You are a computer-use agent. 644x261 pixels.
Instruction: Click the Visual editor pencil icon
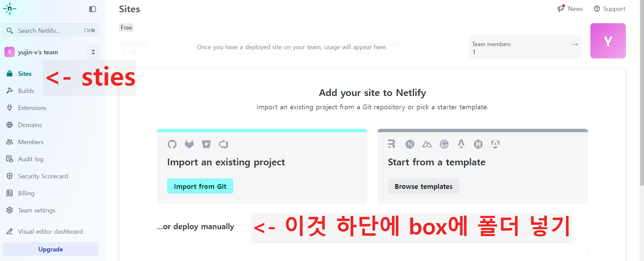point(10,231)
